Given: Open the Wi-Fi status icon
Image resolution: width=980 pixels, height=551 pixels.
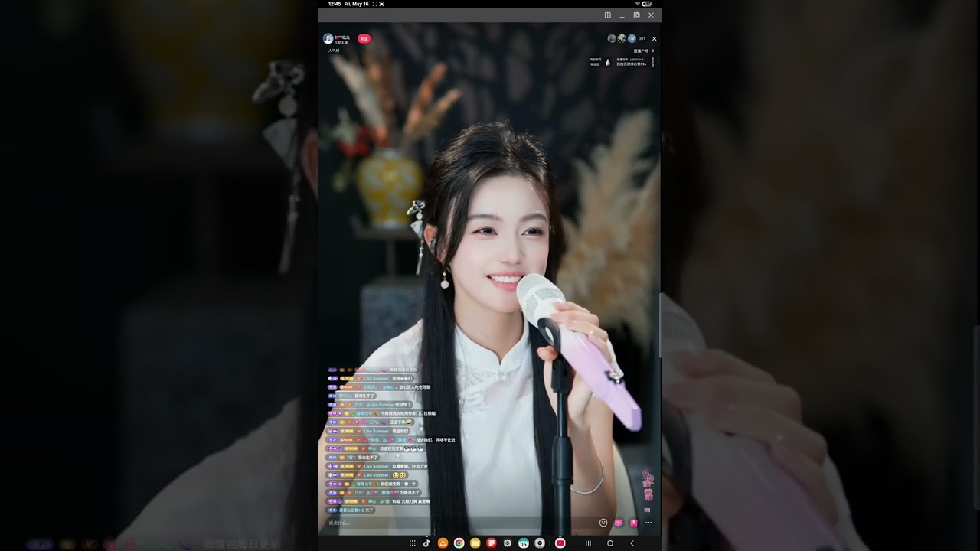Looking at the screenshot, I should (x=637, y=4).
